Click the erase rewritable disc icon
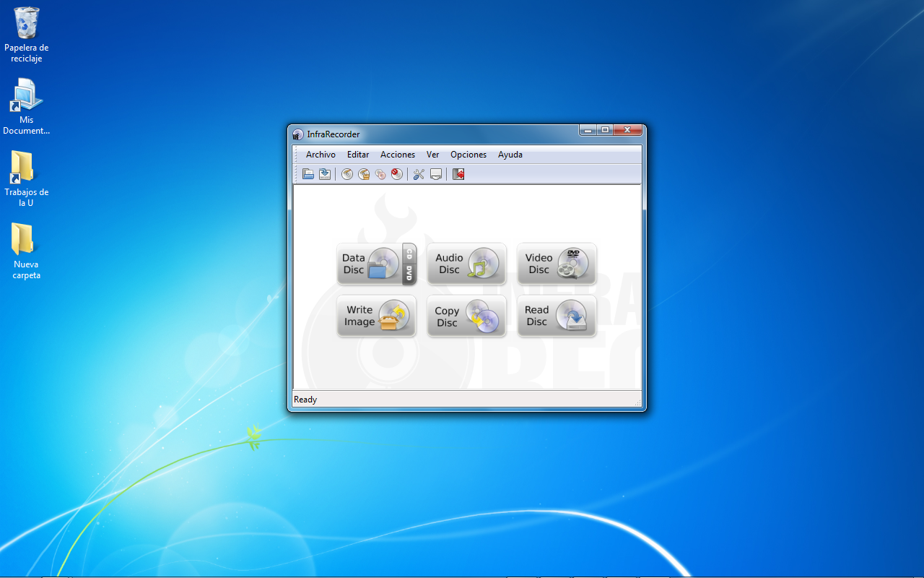The height and width of the screenshot is (578, 924). coord(396,174)
